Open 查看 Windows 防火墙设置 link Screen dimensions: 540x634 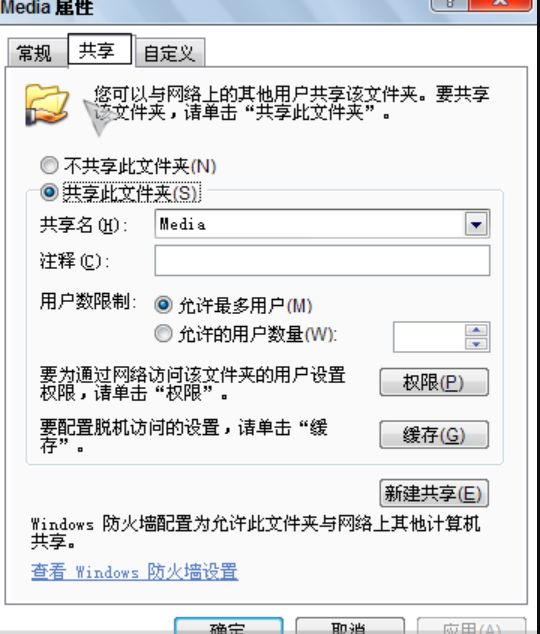(135, 572)
